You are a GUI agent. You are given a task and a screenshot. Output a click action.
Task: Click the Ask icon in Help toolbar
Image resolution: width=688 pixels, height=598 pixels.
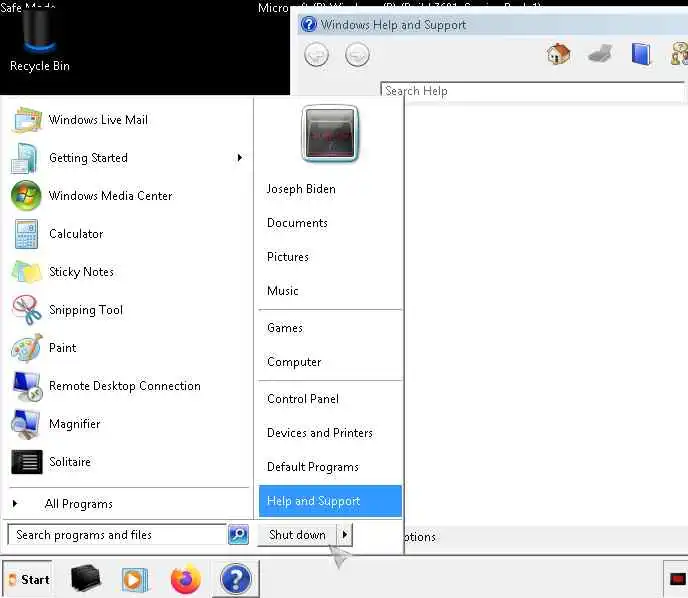coord(679,54)
